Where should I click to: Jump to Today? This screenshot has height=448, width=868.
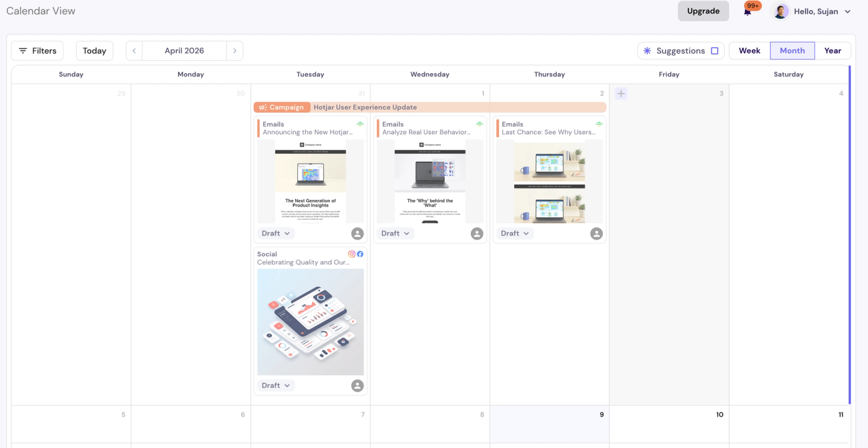tap(94, 51)
